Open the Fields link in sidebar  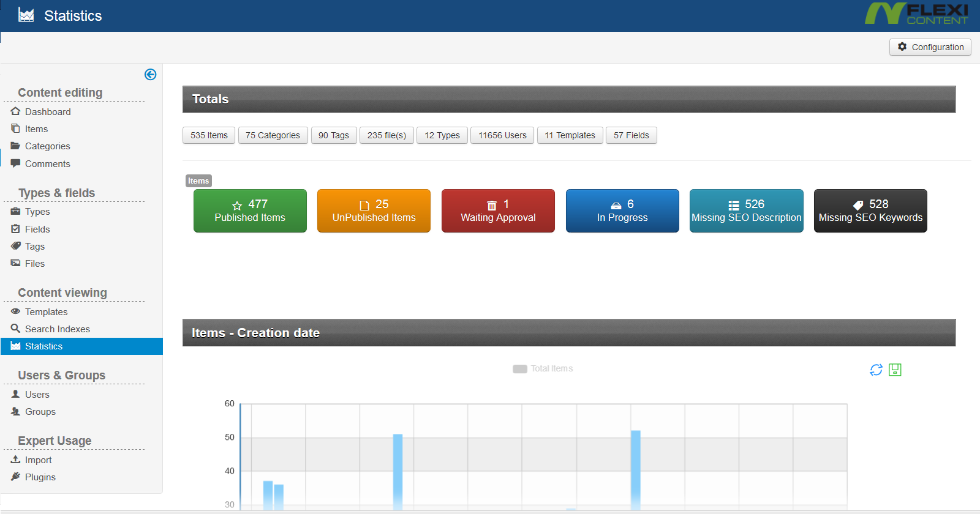[x=37, y=229]
